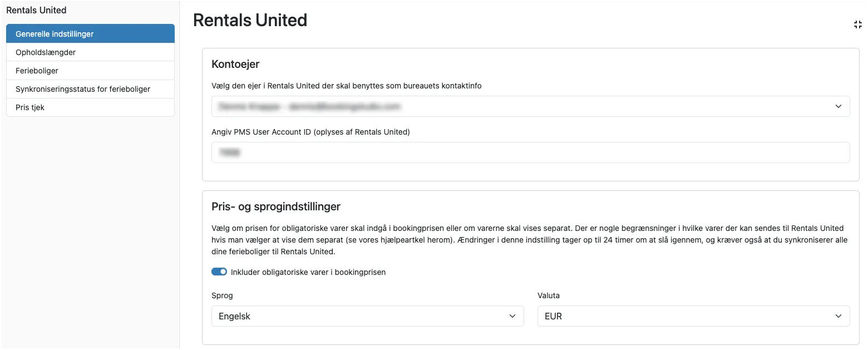868x350 pixels.
Task: Click the compress view icon top right
Action: [x=857, y=24]
